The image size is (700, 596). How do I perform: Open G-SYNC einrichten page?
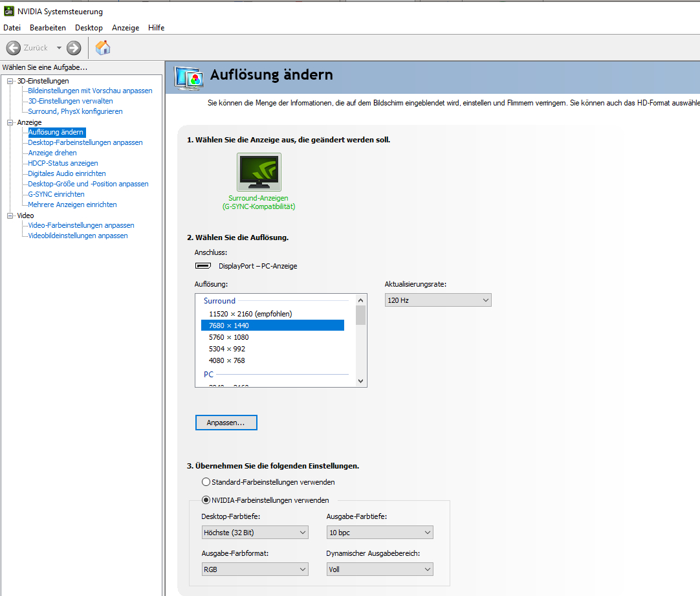point(56,193)
